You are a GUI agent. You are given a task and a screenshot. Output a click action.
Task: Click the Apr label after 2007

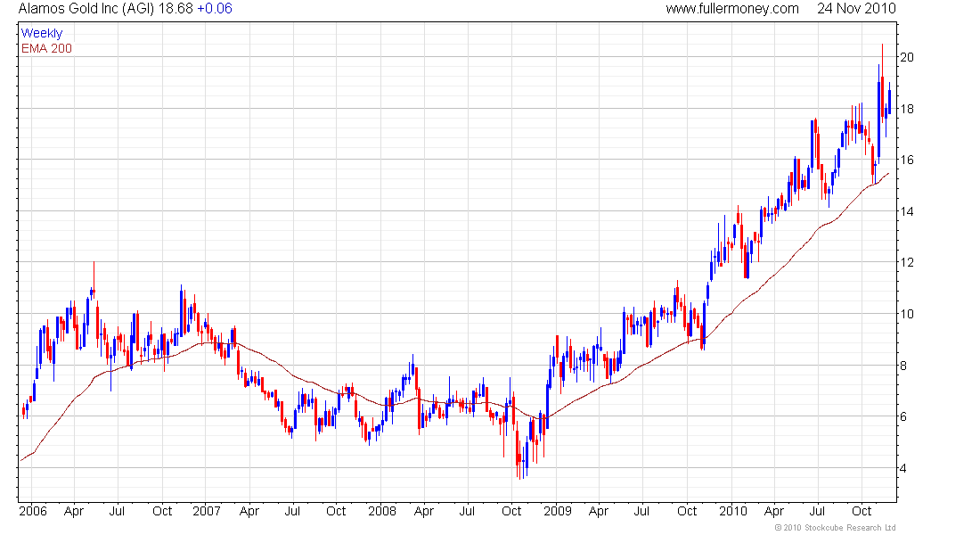[249, 511]
